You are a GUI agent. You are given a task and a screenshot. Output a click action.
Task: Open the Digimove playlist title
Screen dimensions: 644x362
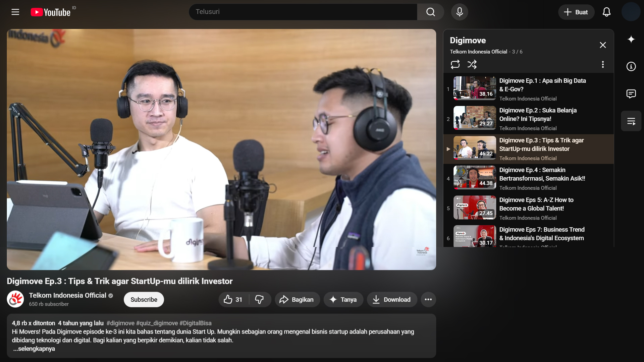(468, 40)
